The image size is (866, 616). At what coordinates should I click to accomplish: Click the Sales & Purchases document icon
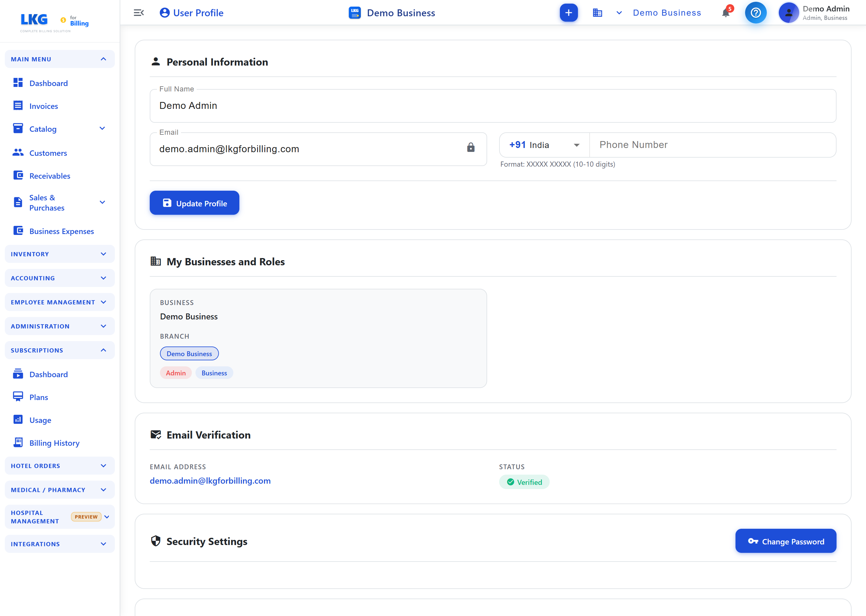click(18, 202)
